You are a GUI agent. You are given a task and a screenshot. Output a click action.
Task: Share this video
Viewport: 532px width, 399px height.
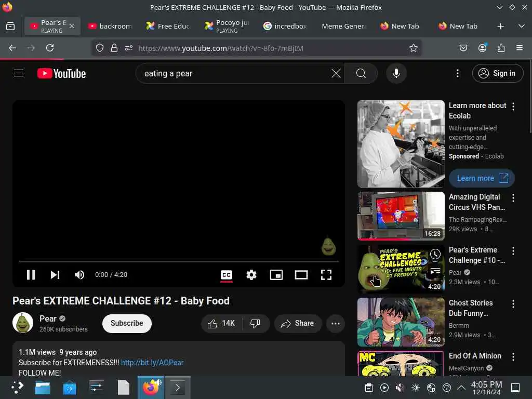[298, 323]
